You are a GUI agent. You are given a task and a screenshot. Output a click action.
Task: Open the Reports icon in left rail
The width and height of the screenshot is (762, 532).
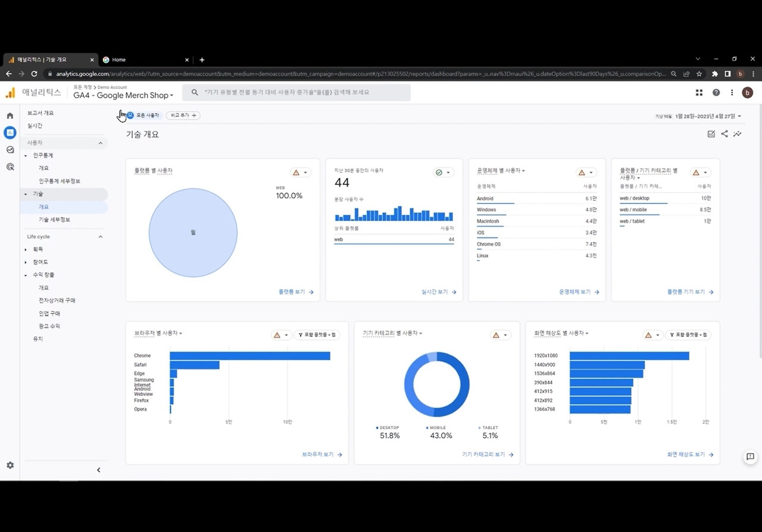(x=10, y=133)
